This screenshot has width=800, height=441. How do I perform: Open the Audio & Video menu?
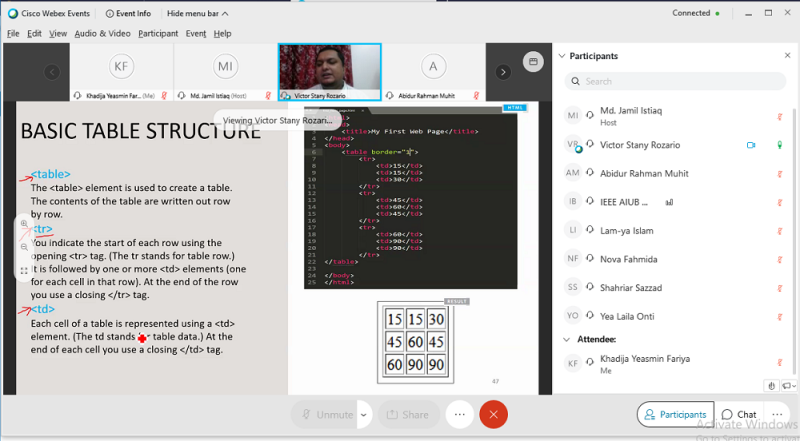[103, 33]
